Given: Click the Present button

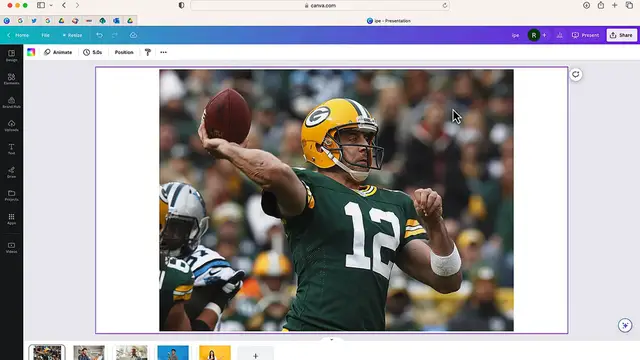Looking at the screenshot, I should [585, 35].
